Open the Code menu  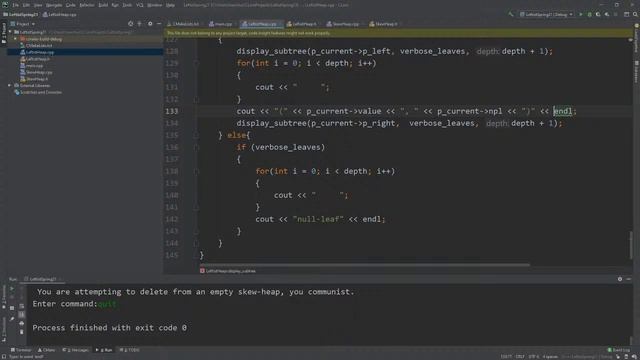coord(71,5)
